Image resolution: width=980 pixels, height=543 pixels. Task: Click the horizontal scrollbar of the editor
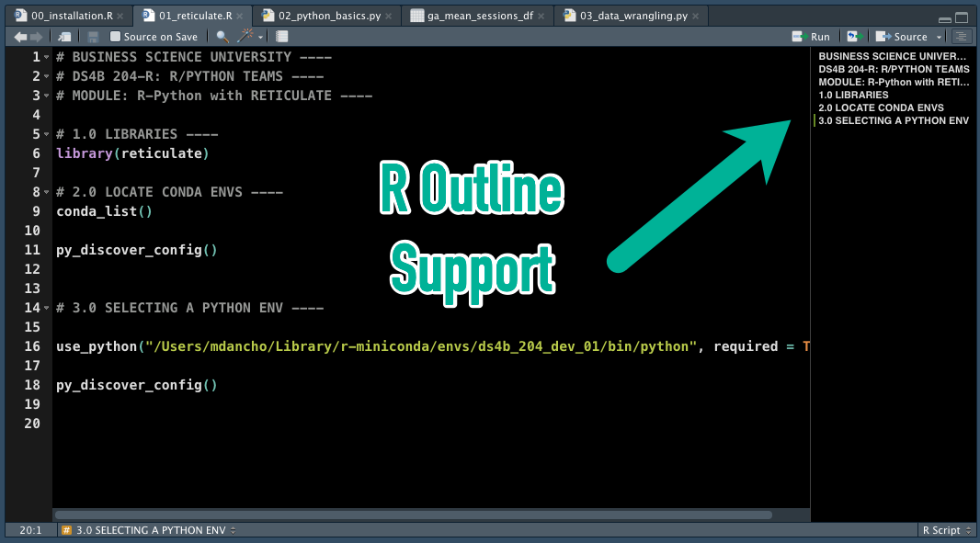click(413, 515)
